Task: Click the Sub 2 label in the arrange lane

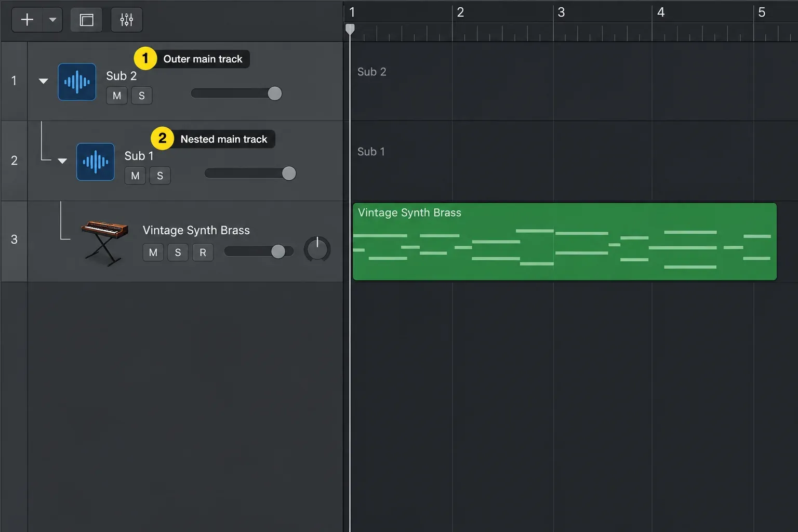Action: (372, 72)
